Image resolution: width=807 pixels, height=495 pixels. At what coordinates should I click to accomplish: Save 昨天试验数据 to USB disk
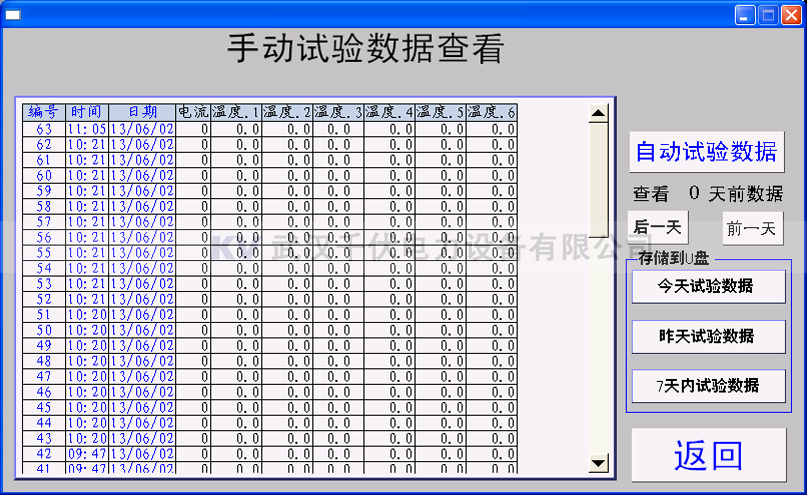pyautogui.click(x=708, y=336)
